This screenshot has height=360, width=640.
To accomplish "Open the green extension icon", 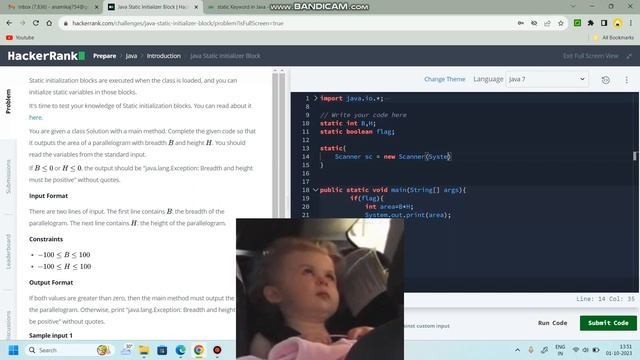I will [577, 23].
